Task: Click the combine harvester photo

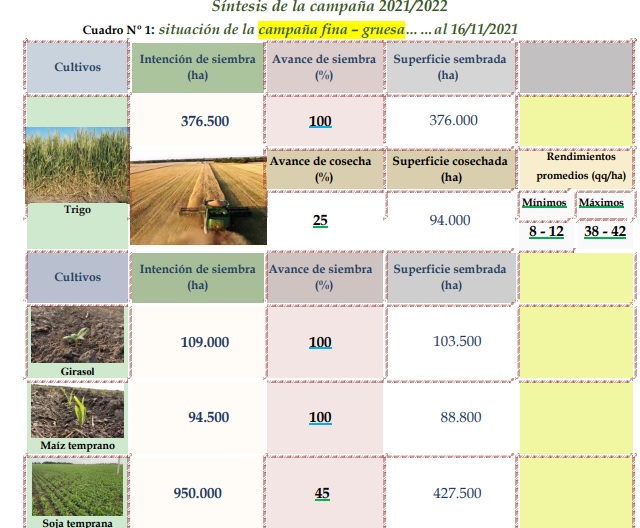Action: pos(198,200)
